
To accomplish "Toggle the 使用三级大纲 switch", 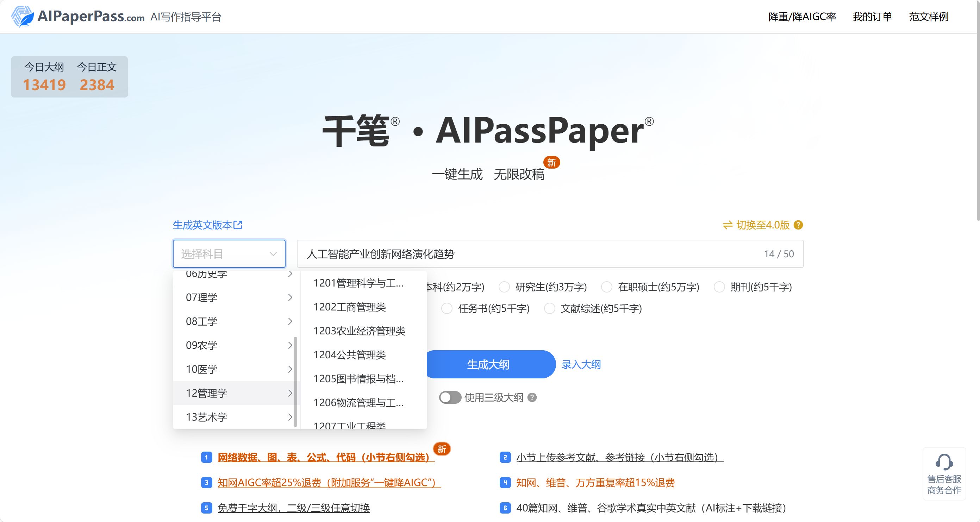I will [450, 398].
